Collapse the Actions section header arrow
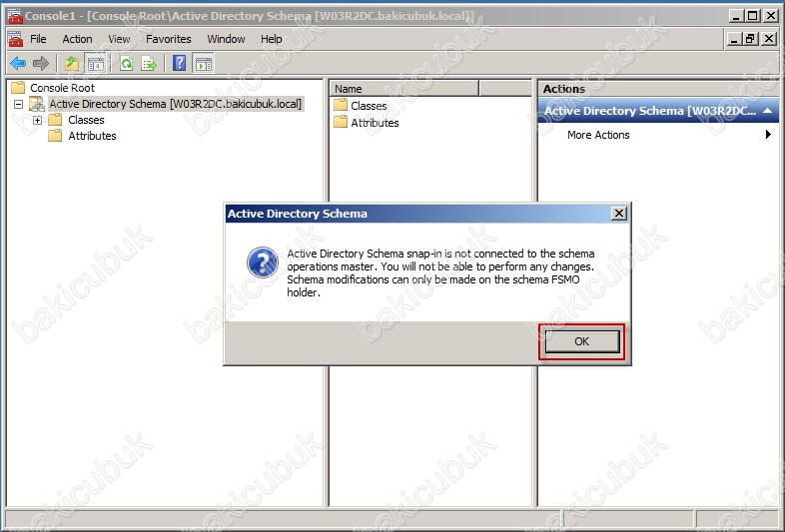Screen dimensions: 785x532 pyautogui.click(x=767, y=111)
